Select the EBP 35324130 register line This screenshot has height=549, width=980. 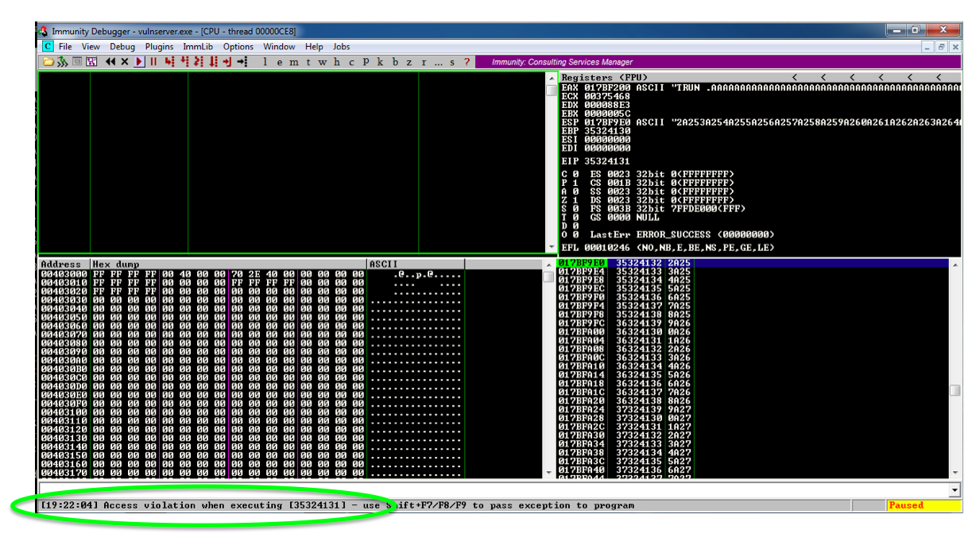pos(596,131)
